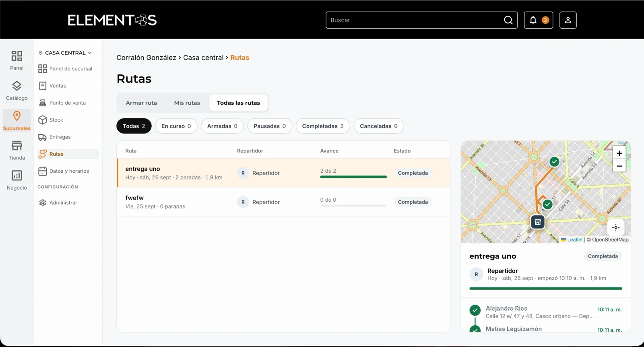This screenshot has width=644, height=347.
Task: Select the fwefw route row
Action: coord(283,202)
